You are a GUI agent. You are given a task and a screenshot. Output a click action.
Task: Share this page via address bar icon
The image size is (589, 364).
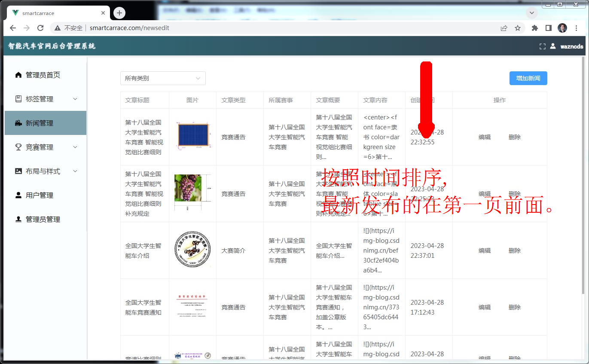coord(504,28)
